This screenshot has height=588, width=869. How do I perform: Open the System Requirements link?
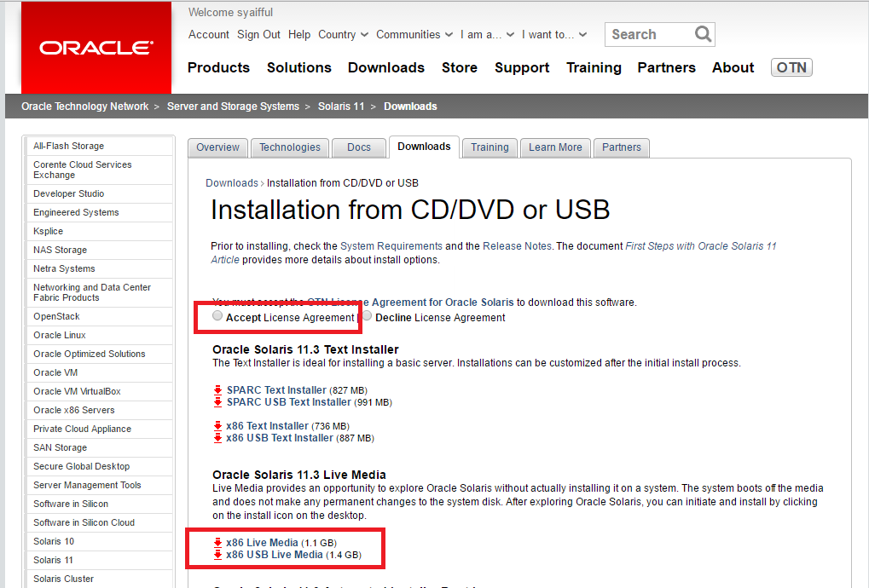(391, 245)
